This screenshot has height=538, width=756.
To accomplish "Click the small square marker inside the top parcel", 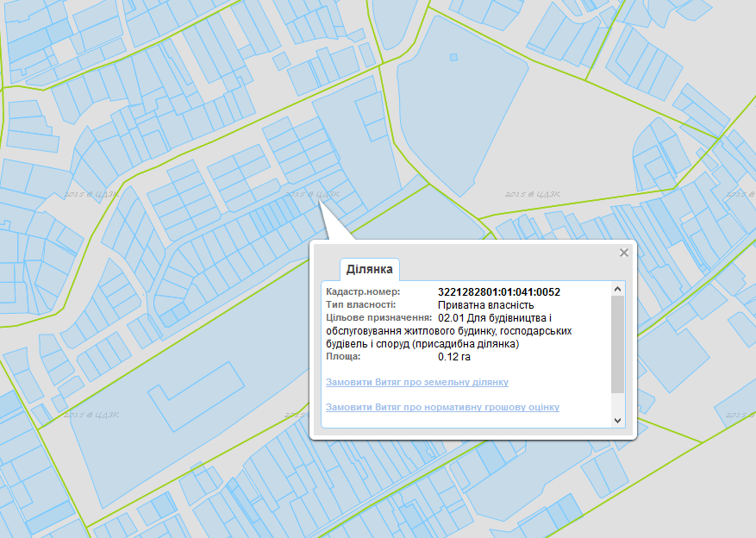I will click(x=454, y=58).
